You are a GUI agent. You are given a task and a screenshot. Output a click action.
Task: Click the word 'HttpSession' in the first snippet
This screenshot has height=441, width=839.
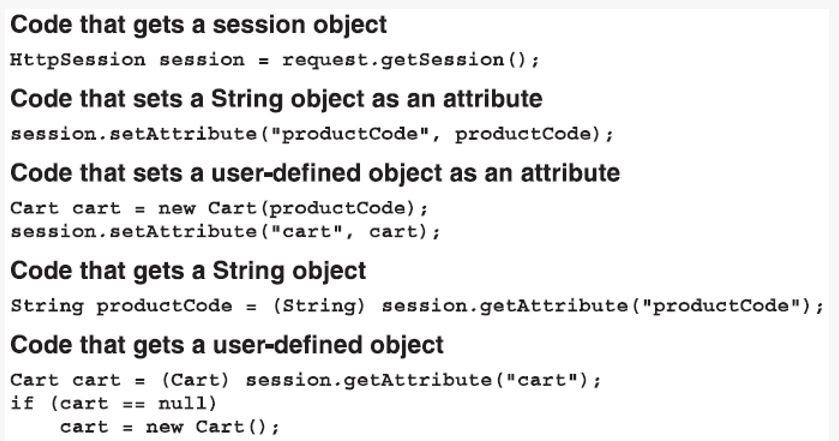point(78,59)
